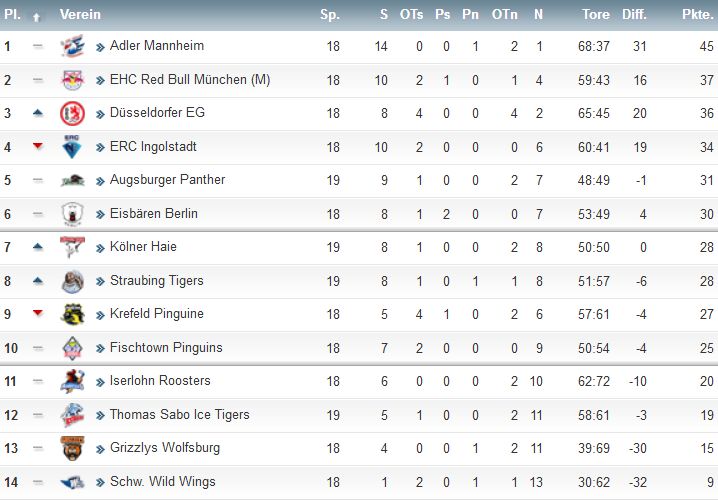Open the Augsburger Panther team link
Image resolution: width=718 pixels, height=500 pixels.
tap(168, 180)
